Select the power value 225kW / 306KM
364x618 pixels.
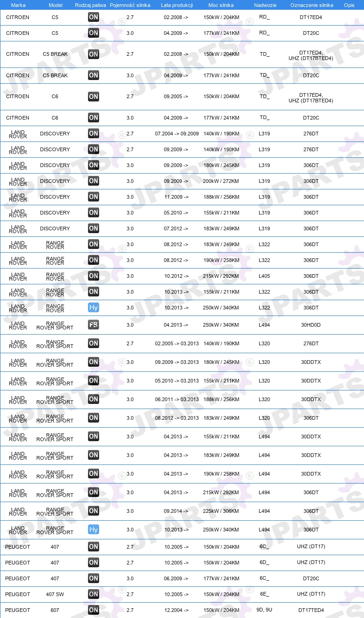222,511
